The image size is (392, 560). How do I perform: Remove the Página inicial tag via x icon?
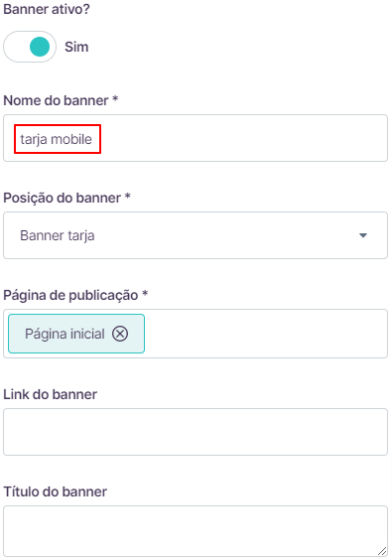point(120,334)
